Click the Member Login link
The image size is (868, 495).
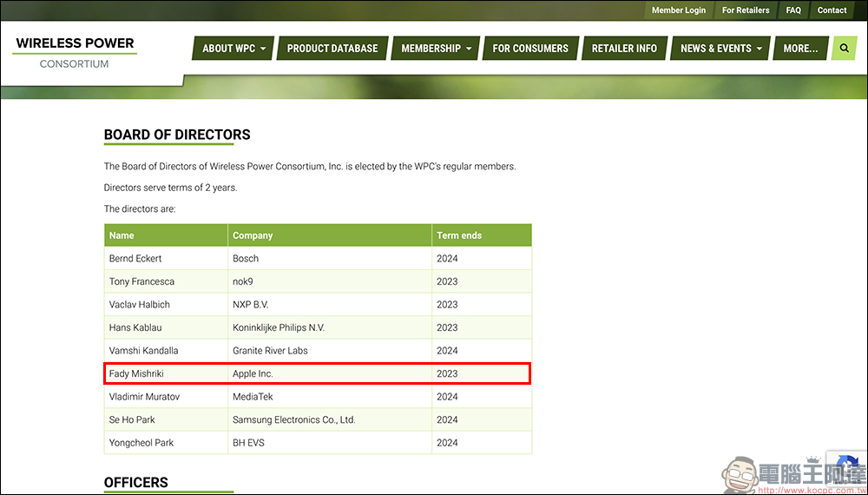679,10
